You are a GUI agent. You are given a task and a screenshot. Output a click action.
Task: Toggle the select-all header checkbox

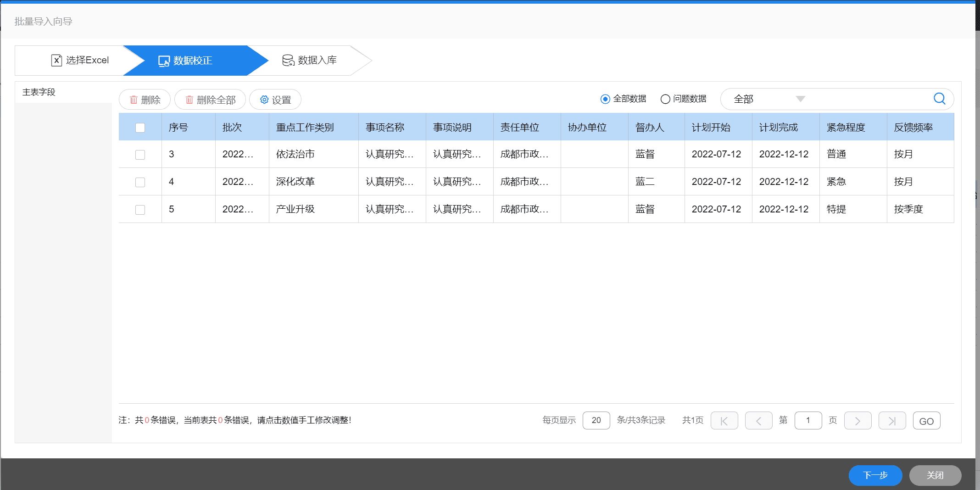pyautogui.click(x=140, y=128)
